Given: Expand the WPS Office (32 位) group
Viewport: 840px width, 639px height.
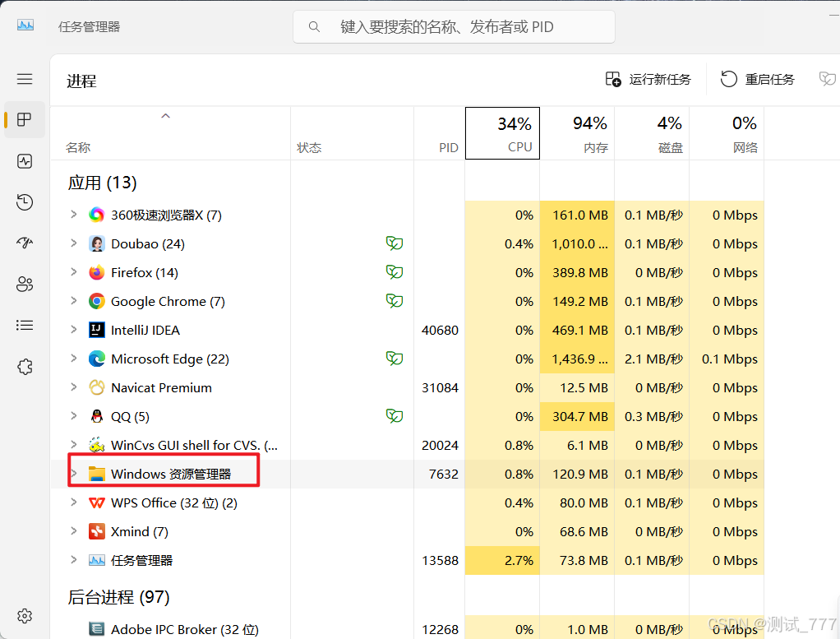Looking at the screenshot, I should [74, 502].
